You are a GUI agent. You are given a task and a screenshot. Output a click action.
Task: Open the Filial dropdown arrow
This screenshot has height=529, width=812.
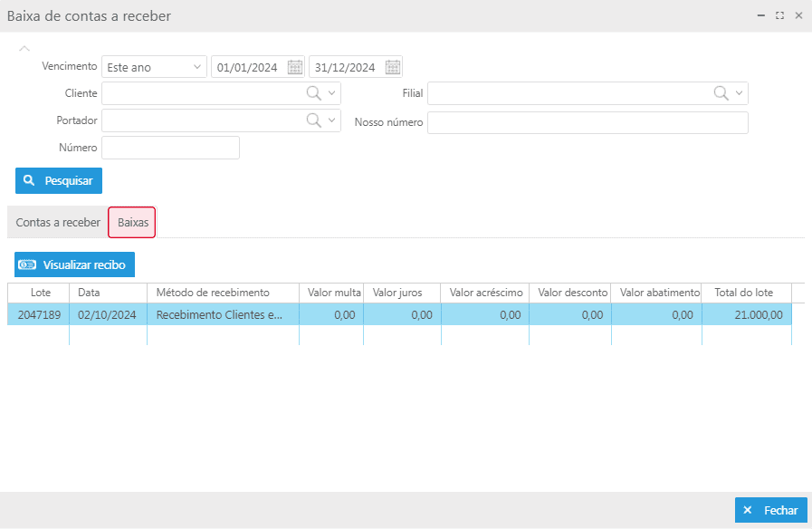click(740, 93)
